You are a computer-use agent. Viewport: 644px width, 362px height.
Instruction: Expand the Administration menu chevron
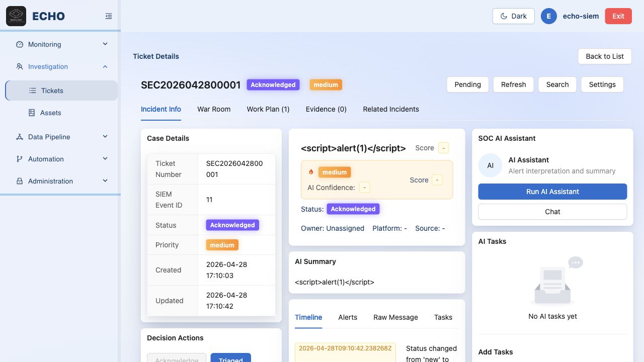pos(105,181)
